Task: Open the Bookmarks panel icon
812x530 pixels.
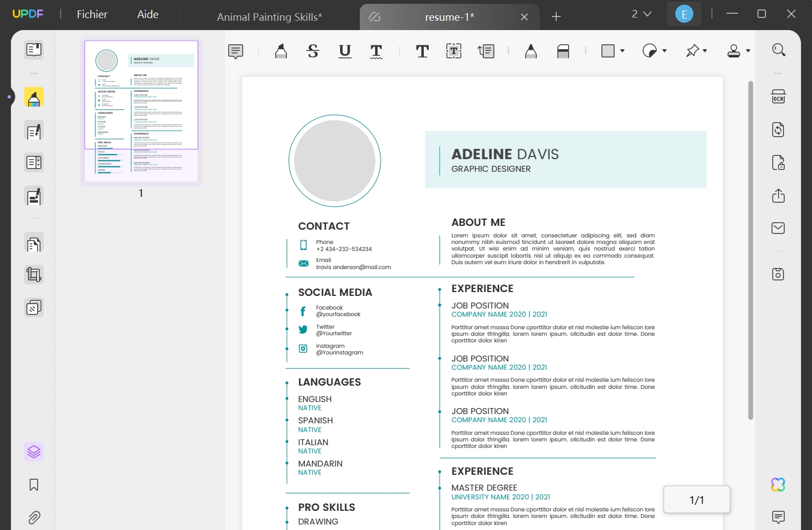Action: (34, 485)
